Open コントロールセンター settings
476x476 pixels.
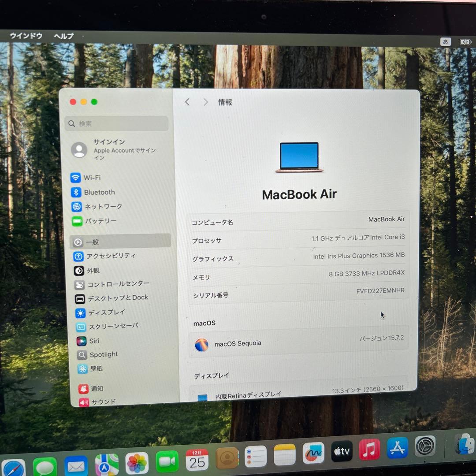[112, 284]
